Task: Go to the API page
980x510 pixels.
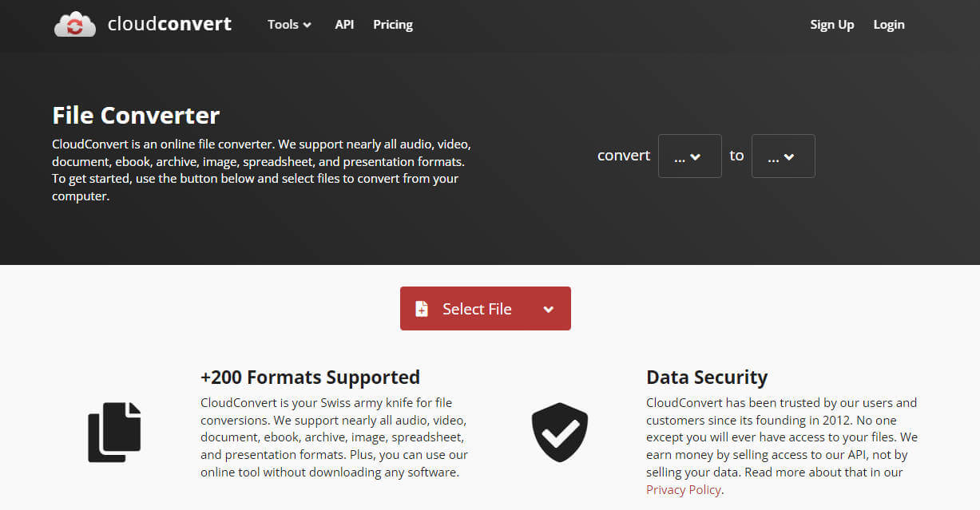Action: coord(344,25)
